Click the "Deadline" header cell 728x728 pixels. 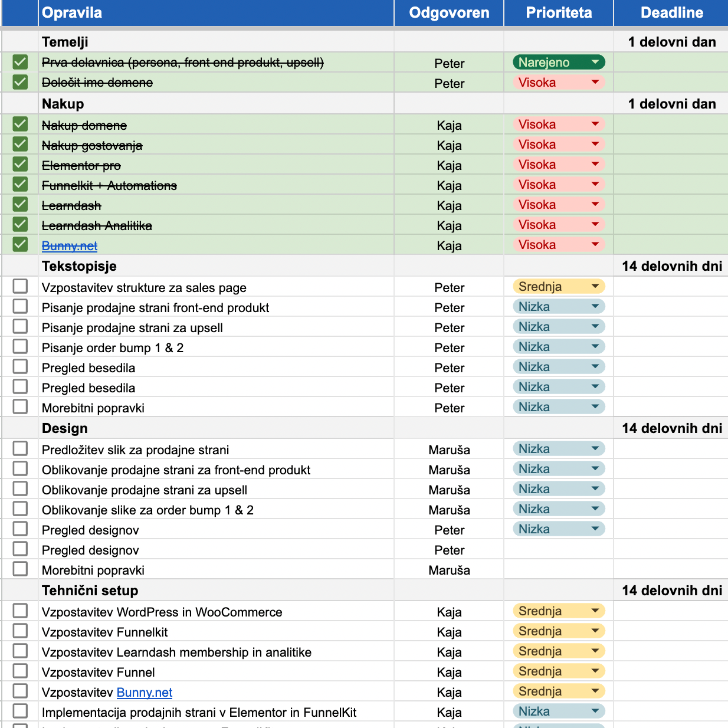[671, 13]
